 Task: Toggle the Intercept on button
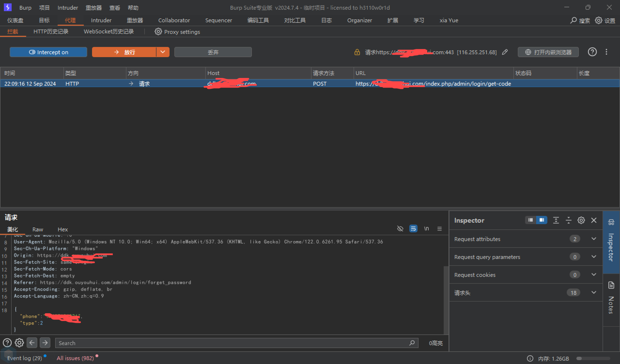(x=48, y=52)
